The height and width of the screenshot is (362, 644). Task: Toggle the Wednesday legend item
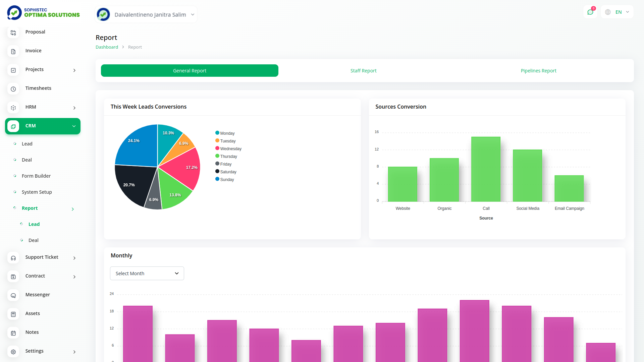pos(228,148)
